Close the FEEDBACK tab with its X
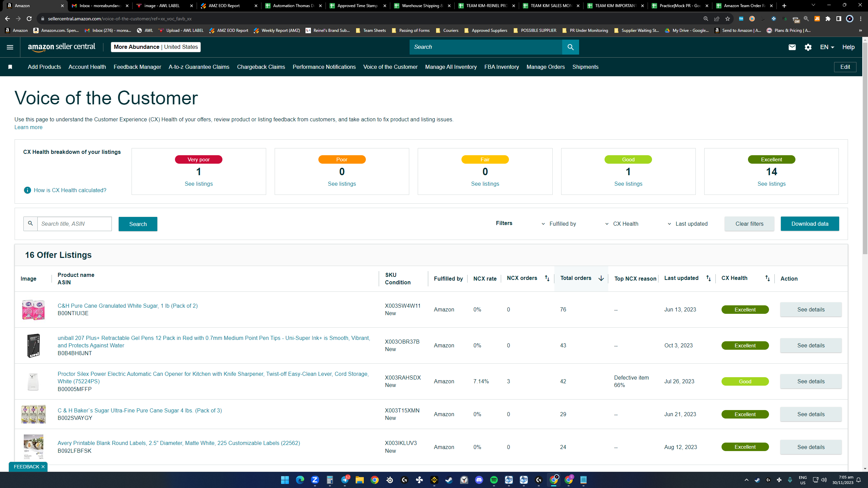Image resolution: width=868 pixels, height=488 pixels. [x=43, y=467]
